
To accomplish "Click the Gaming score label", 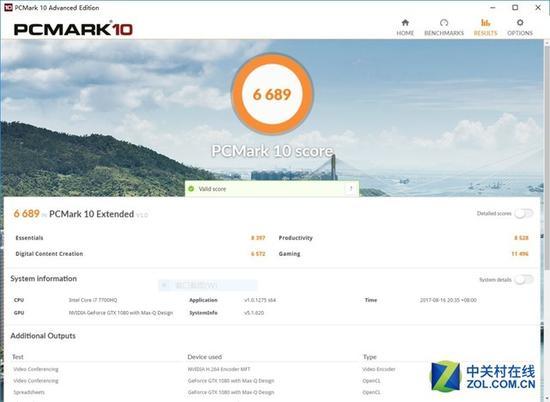I will point(289,254).
